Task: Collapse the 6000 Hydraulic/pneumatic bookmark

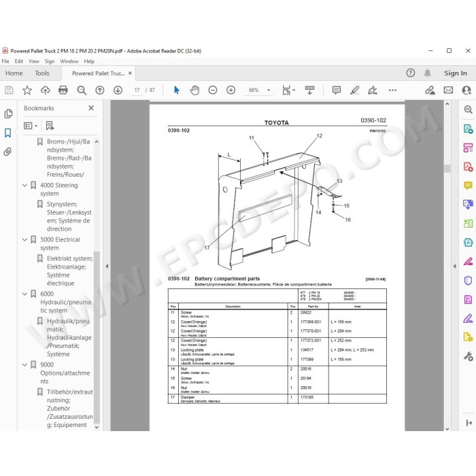Action: click(25, 294)
